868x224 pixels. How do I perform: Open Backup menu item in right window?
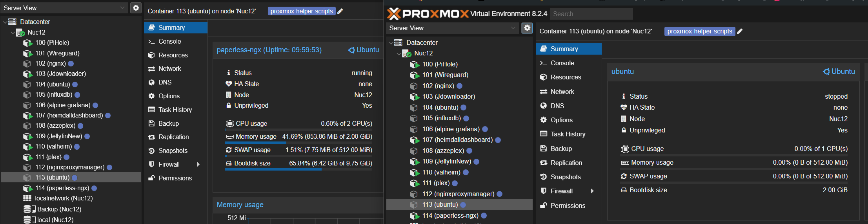(x=569, y=149)
